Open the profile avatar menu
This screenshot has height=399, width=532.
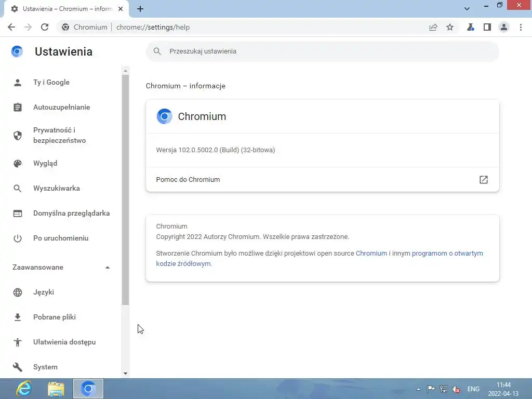(x=504, y=27)
